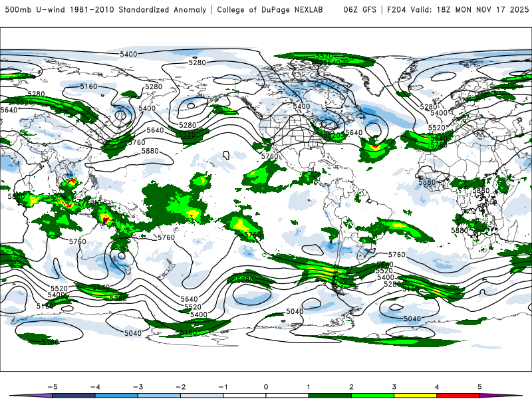Click the "-3" tick label on the color bar
Screen dimensions: 532x399
(138, 387)
